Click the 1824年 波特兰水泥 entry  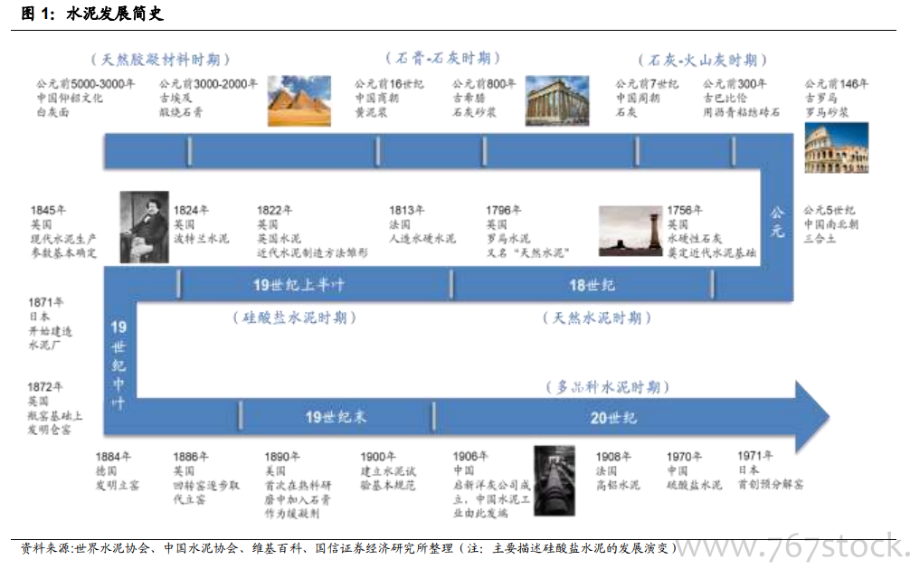point(201,224)
